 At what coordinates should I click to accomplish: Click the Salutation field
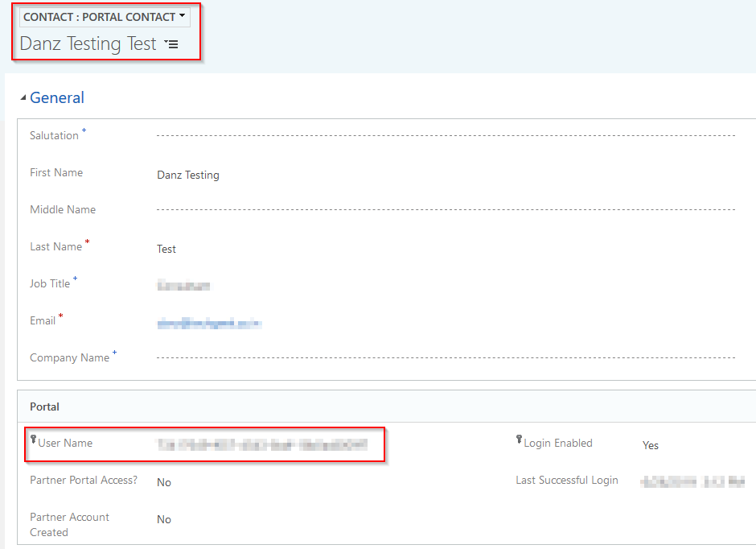point(445,135)
